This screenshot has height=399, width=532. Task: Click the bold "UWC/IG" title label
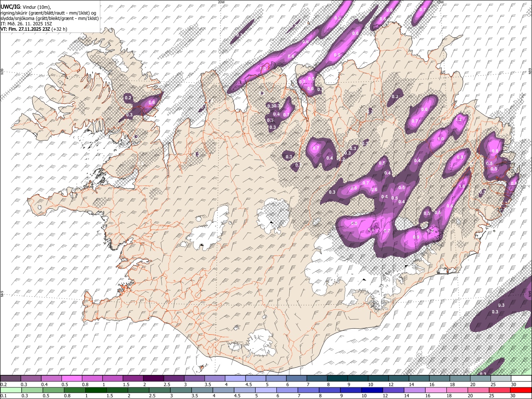pos(10,7)
